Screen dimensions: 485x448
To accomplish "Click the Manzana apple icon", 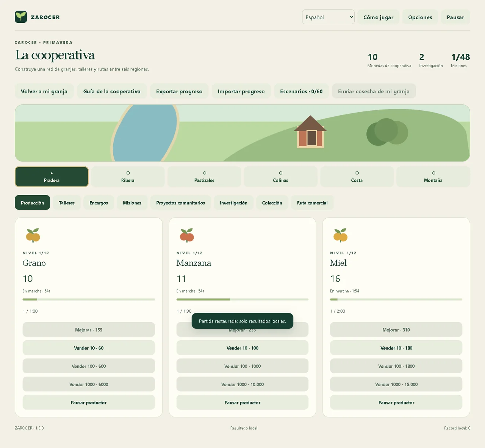I will coord(187,235).
